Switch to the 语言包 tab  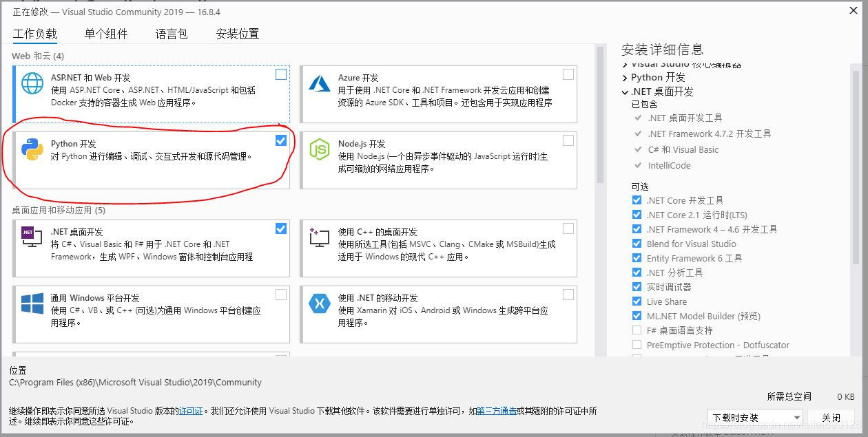(172, 34)
